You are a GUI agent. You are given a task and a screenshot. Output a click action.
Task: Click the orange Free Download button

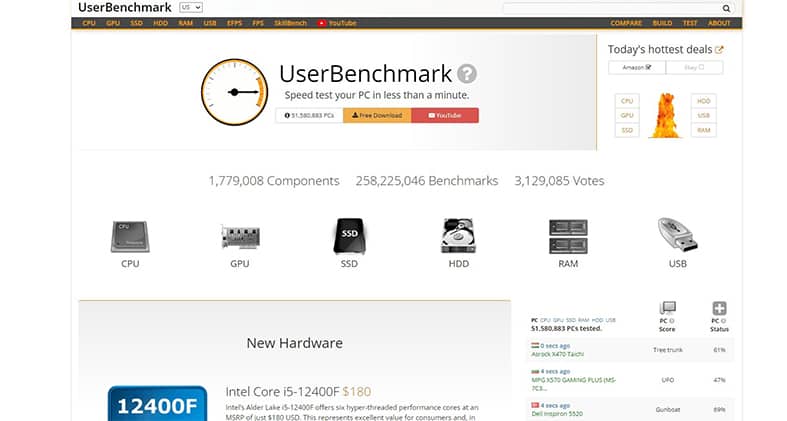377,115
